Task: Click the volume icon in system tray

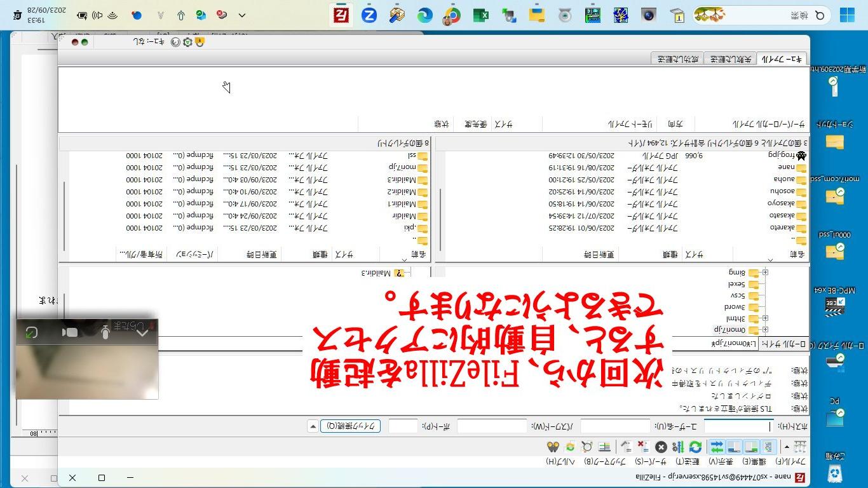Action: click(x=97, y=15)
